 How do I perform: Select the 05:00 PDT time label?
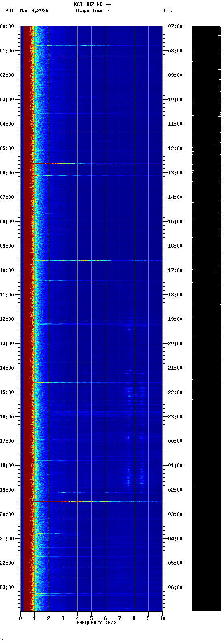pyautogui.click(x=7, y=148)
